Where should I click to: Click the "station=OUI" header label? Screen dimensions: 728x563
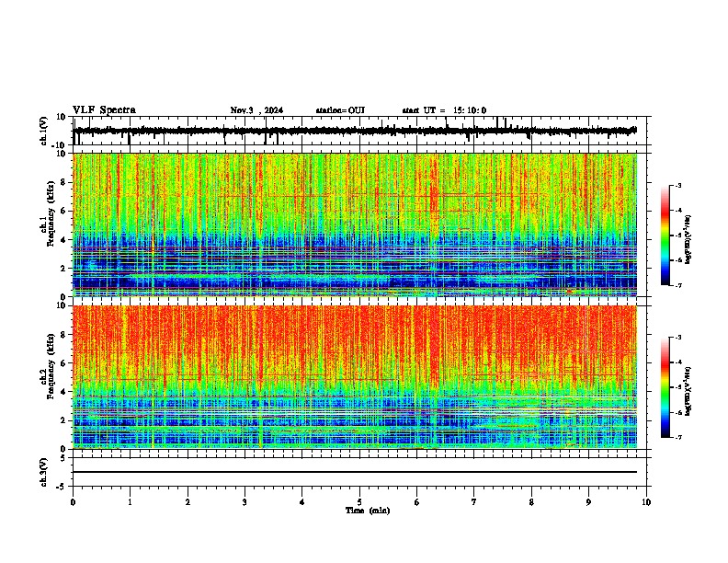tap(340, 110)
